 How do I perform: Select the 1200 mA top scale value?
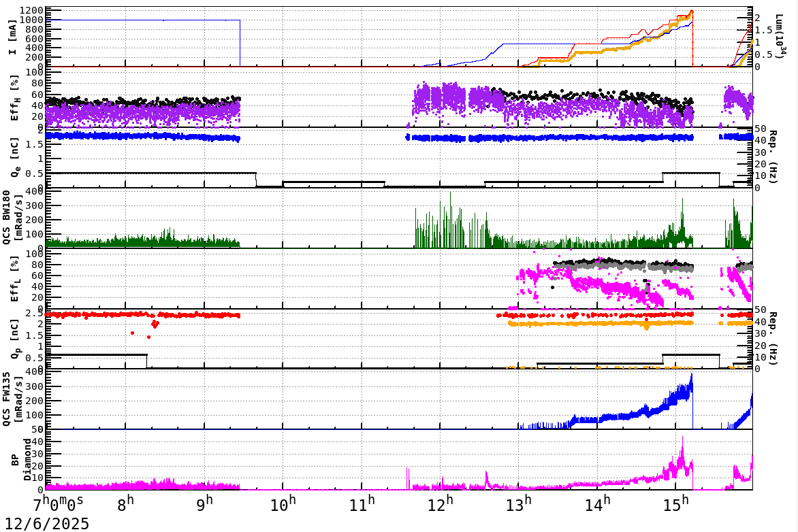point(29,10)
